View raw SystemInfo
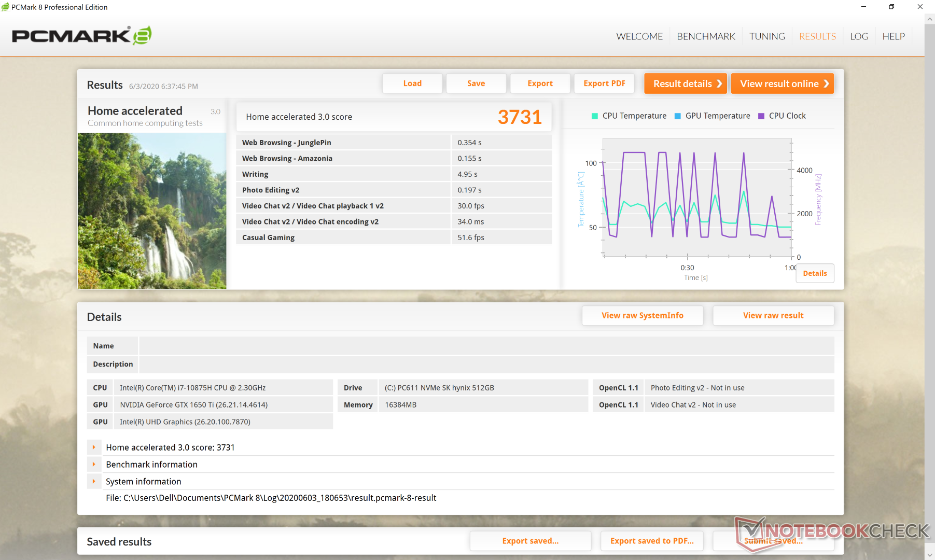 coord(643,315)
